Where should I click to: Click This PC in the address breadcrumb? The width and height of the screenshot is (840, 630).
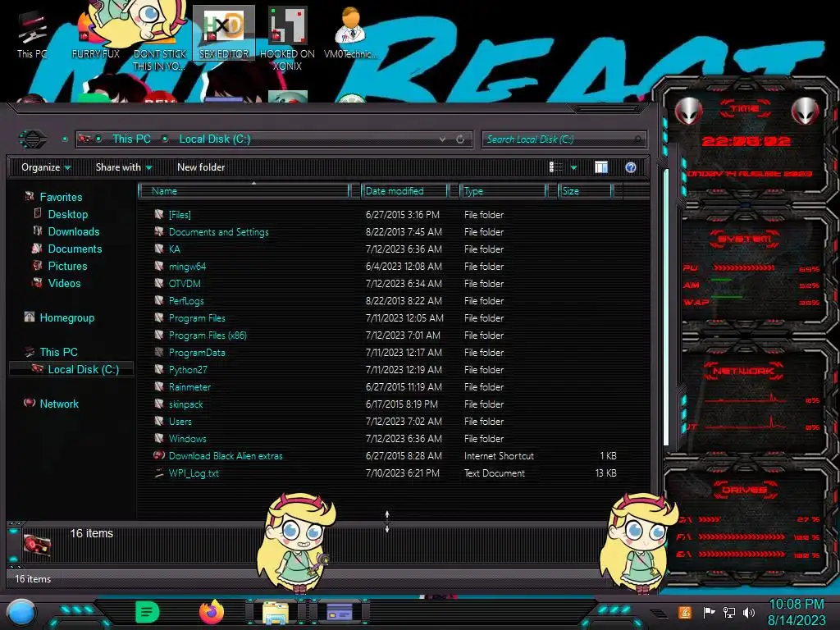coord(131,139)
